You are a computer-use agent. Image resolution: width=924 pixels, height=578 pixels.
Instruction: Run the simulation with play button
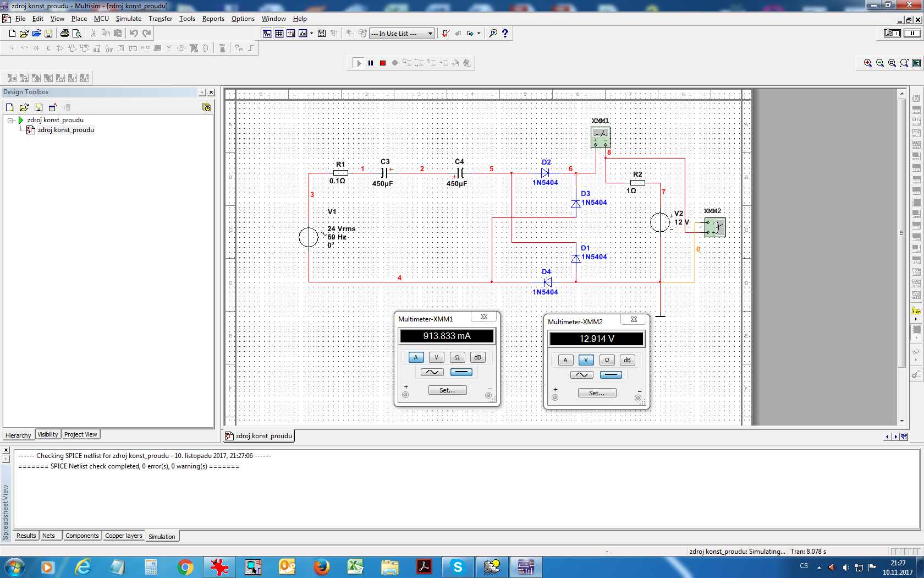coord(359,63)
